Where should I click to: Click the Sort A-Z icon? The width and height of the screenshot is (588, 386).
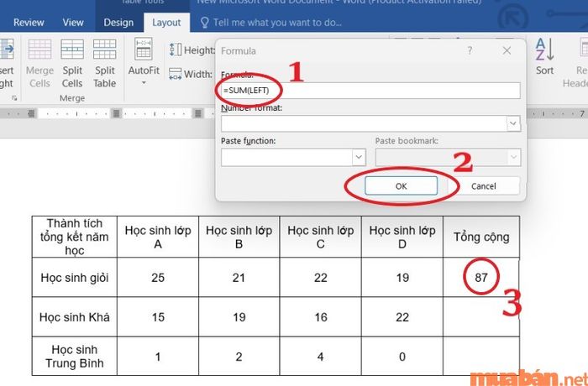[x=544, y=50]
